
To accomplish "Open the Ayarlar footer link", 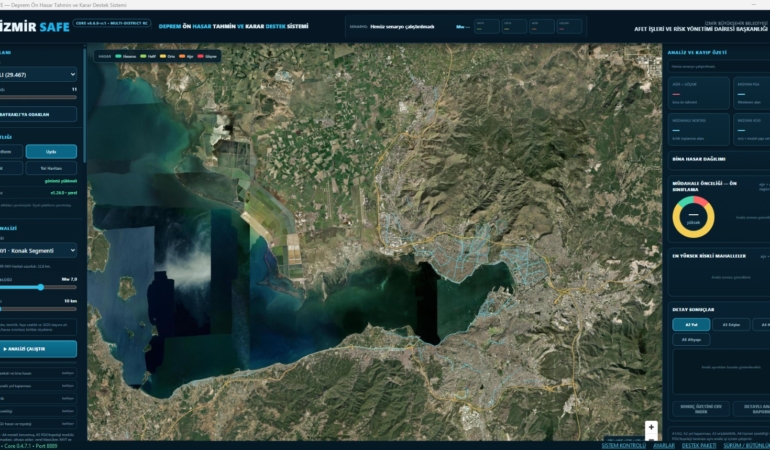I will point(663,446).
